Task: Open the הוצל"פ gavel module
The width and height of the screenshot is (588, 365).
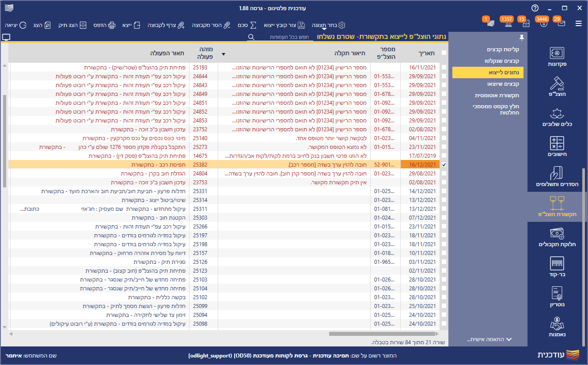Action: coord(557,87)
